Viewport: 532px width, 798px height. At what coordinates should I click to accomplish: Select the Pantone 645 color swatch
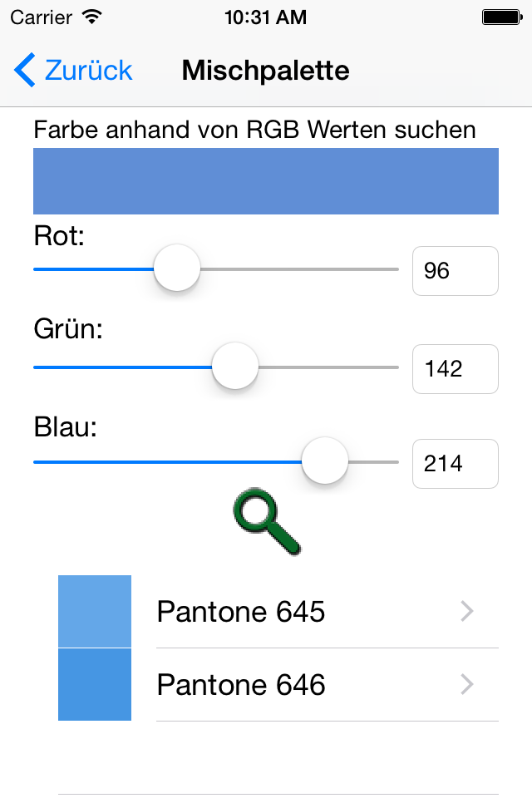tap(94, 610)
